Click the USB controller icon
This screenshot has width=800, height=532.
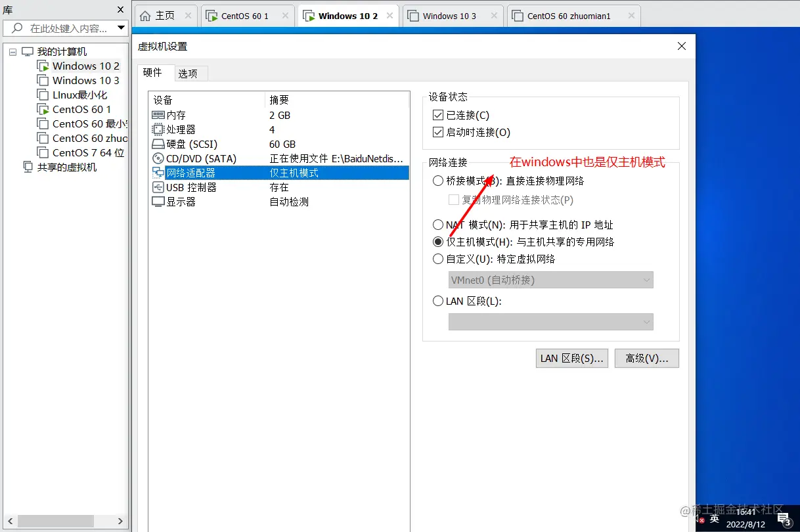158,187
